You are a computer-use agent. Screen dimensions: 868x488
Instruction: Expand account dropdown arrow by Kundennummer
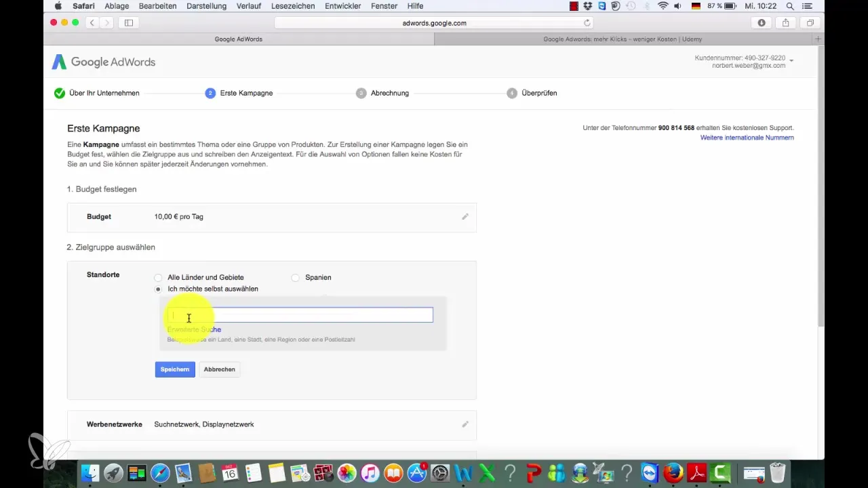pyautogui.click(x=791, y=61)
